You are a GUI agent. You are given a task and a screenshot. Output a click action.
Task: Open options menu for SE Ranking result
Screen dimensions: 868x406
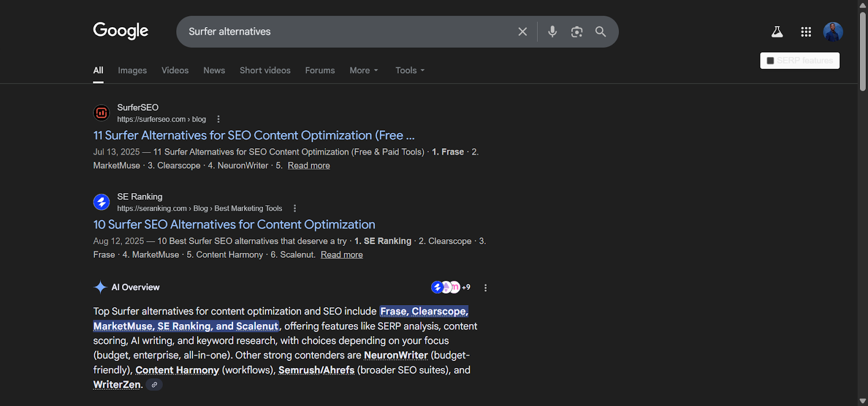tap(295, 208)
